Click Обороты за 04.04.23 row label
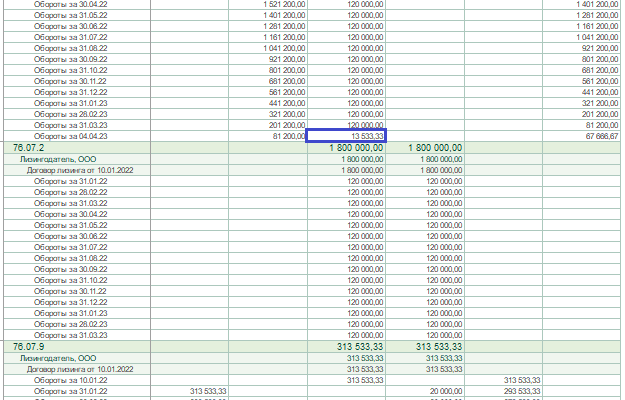 click(x=71, y=136)
